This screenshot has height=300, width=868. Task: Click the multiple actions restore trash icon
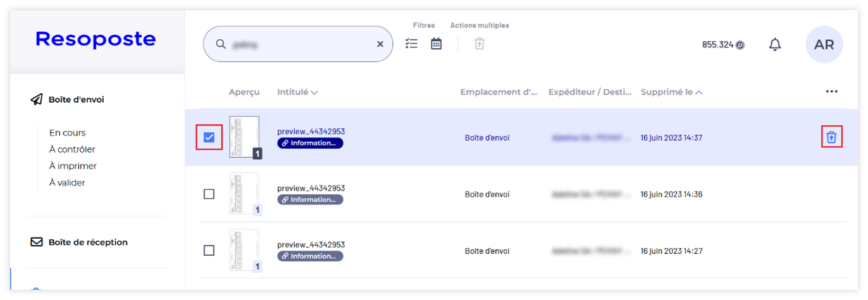click(480, 44)
